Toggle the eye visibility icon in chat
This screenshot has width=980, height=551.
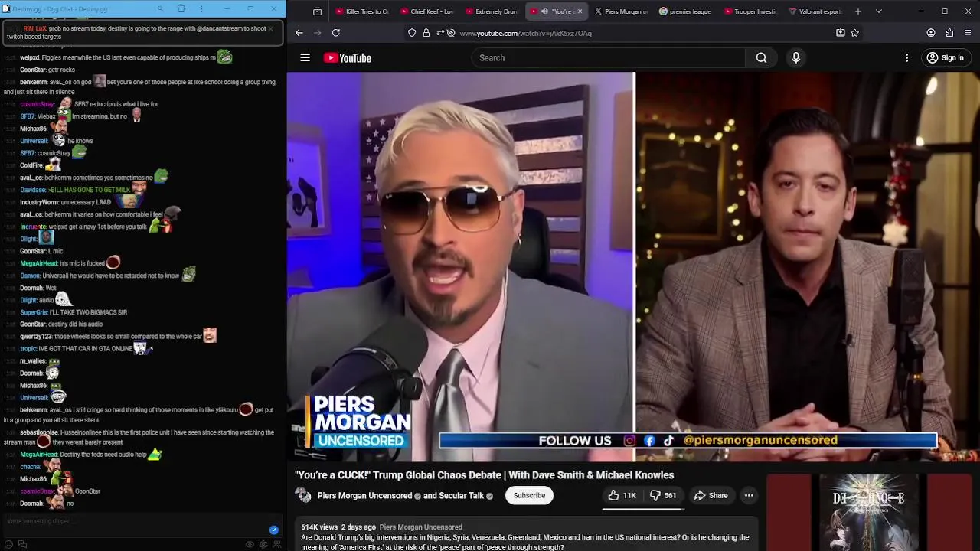click(x=250, y=544)
